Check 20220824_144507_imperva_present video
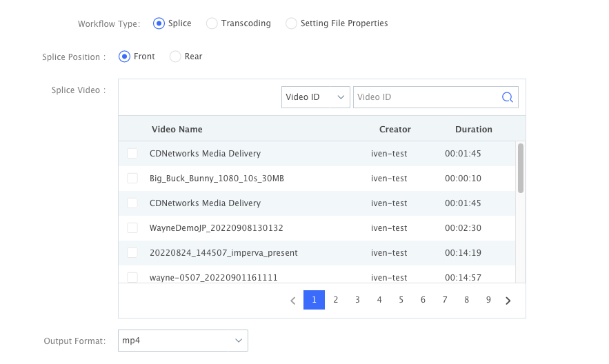 click(x=132, y=252)
